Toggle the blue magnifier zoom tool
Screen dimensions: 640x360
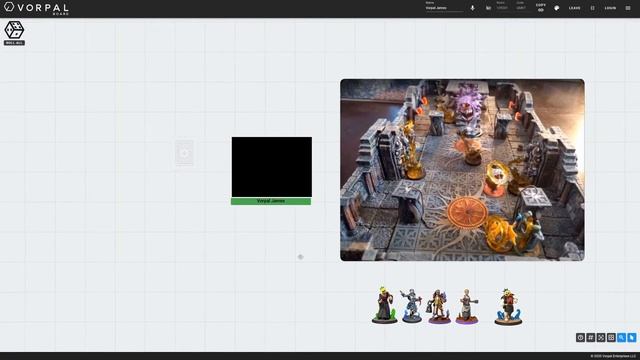click(621, 338)
